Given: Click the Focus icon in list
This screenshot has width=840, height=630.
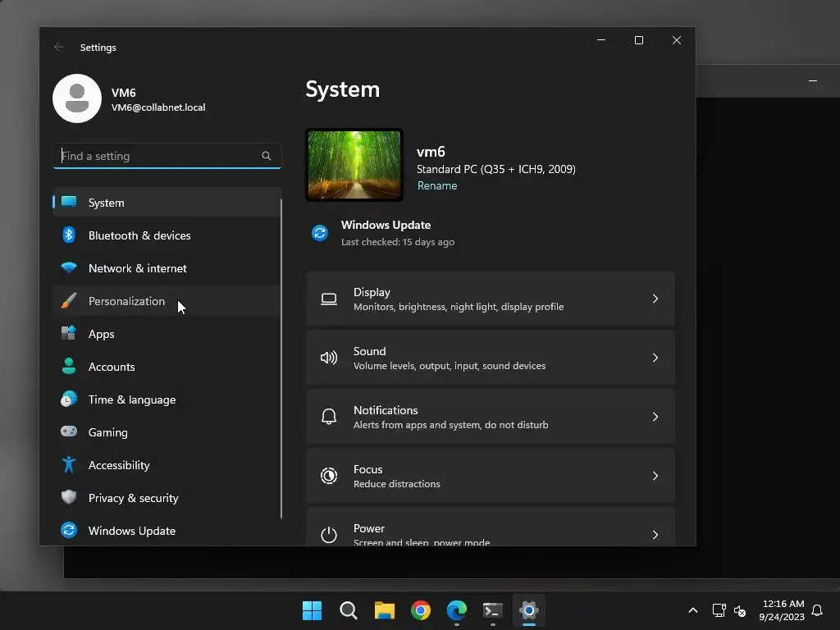Looking at the screenshot, I should pos(329,476).
